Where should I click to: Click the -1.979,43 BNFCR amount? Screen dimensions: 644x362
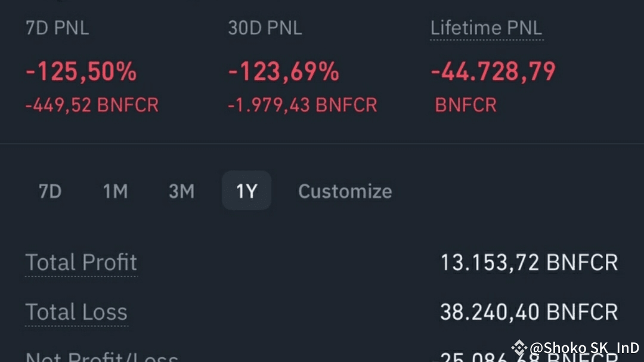coord(302,106)
